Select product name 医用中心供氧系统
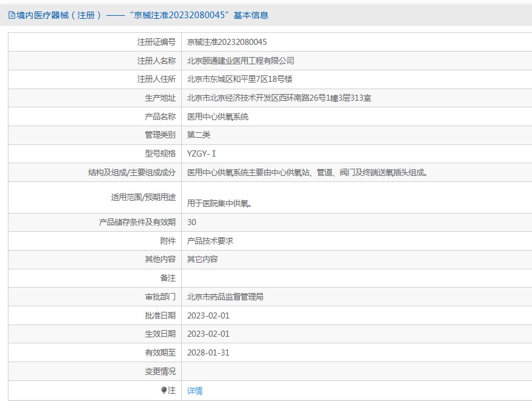 [218, 116]
